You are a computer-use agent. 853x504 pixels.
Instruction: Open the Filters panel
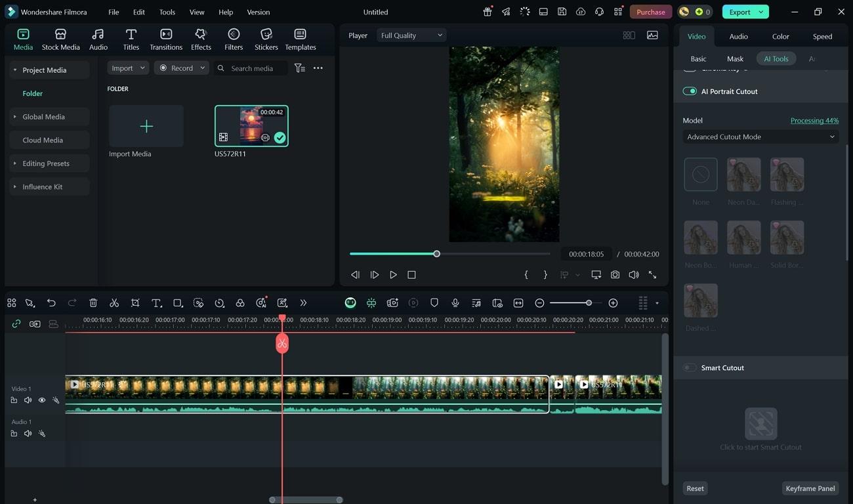tap(234, 39)
